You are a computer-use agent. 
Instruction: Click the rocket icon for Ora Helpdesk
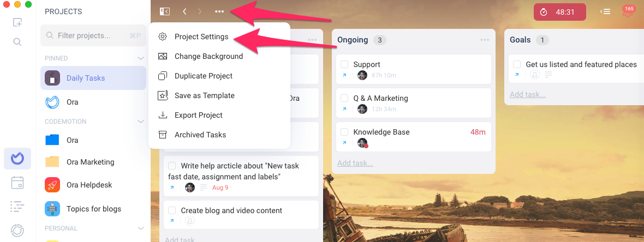52,185
